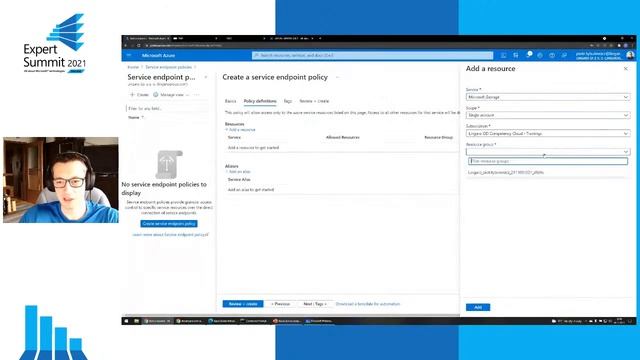The width and height of the screenshot is (640, 360).
Task: Select the Policy definitions tab
Action: [x=260, y=101]
